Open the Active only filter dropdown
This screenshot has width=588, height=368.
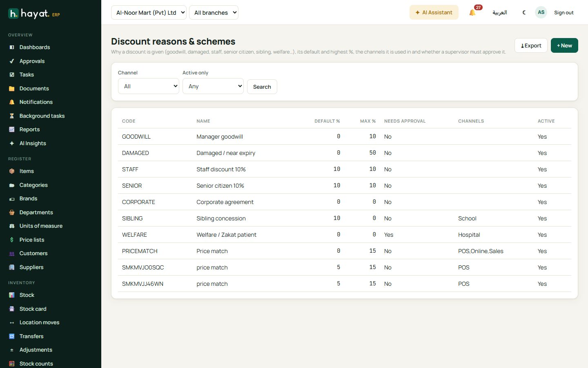coord(213,86)
